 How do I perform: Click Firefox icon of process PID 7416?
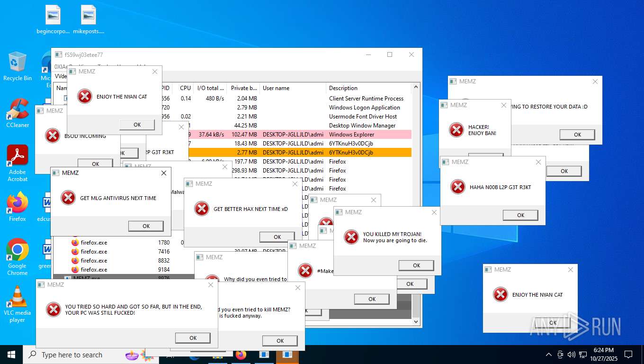pos(75,252)
